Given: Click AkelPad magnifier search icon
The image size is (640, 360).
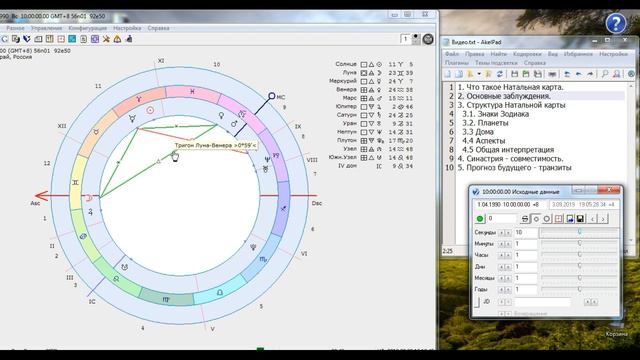Looking at the screenshot, I should (x=604, y=74).
